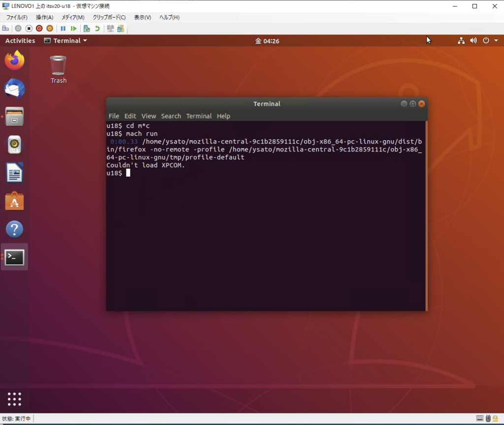Screen dimensions: 504x425
Task: Click the red Shut Down icon
Action: pyautogui.click(x=39, y=29)
